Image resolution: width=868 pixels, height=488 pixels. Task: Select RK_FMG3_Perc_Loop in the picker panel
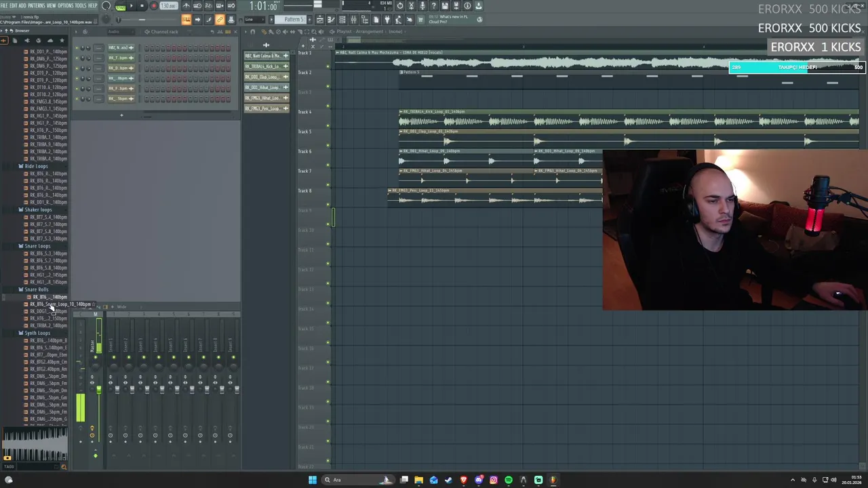point(266,108)
